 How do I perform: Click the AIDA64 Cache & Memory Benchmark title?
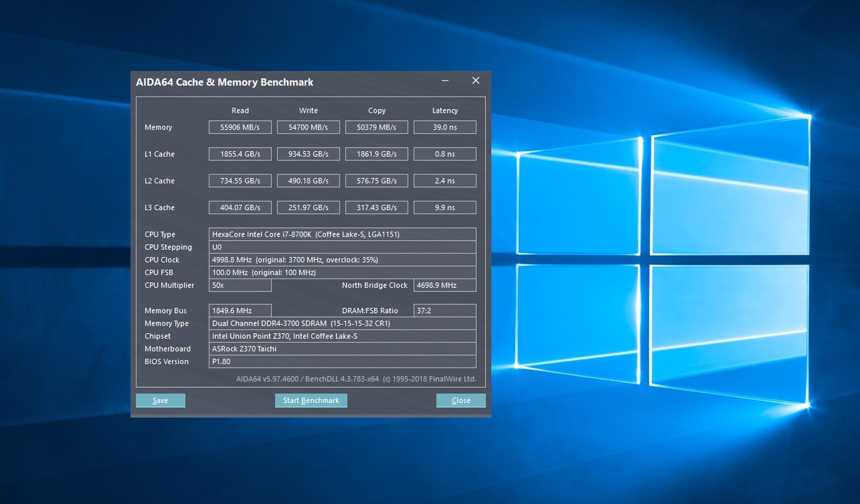(x=225, y=82)
